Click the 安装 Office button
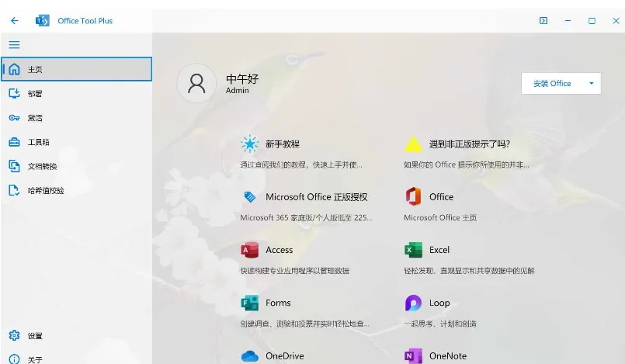 tap(552, 84)
